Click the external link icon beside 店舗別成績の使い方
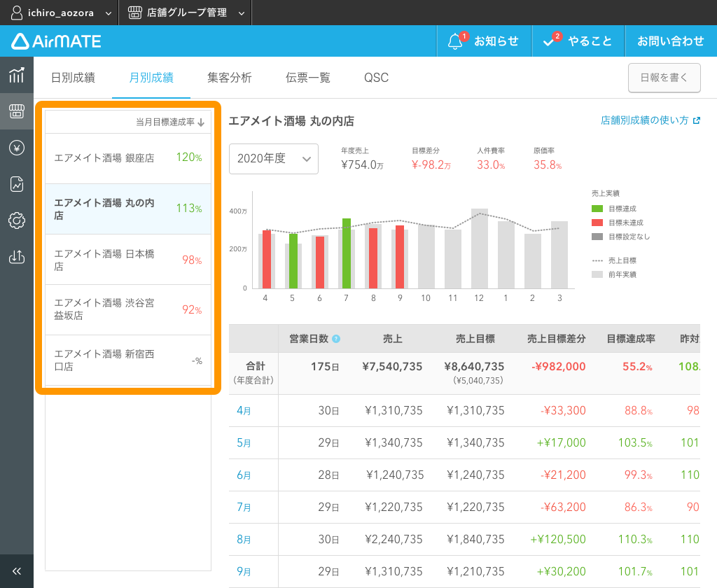This screenshot has width=717, height=588. [697, 120]
